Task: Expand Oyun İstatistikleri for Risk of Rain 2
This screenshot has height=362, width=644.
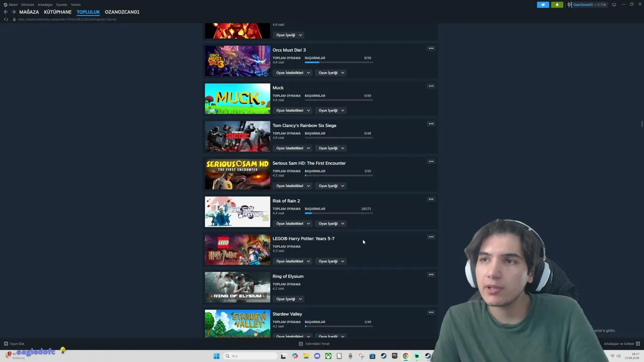Action: [x=293, y=224]
